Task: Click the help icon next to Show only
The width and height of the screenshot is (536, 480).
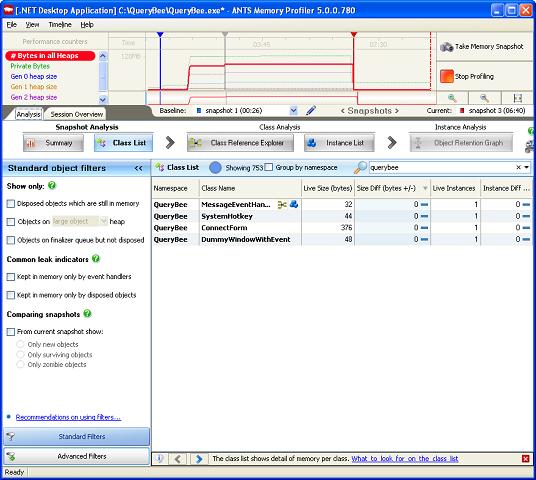Action: (x=52, y=186)
